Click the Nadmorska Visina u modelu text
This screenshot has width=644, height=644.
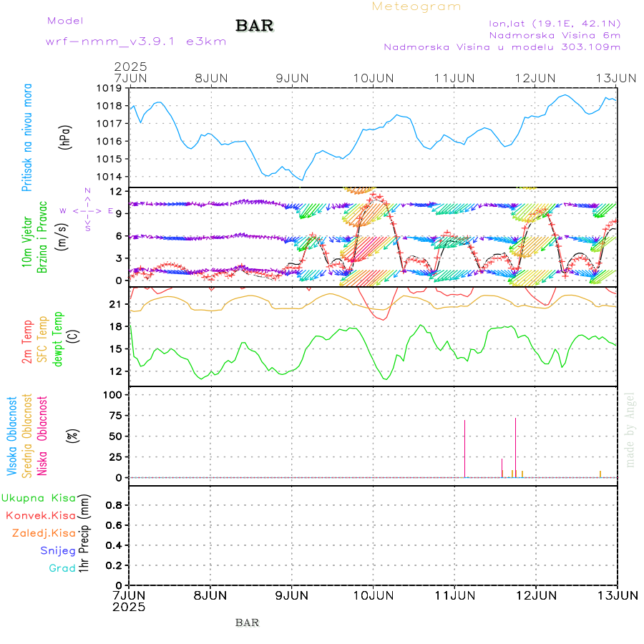point(502,47)
